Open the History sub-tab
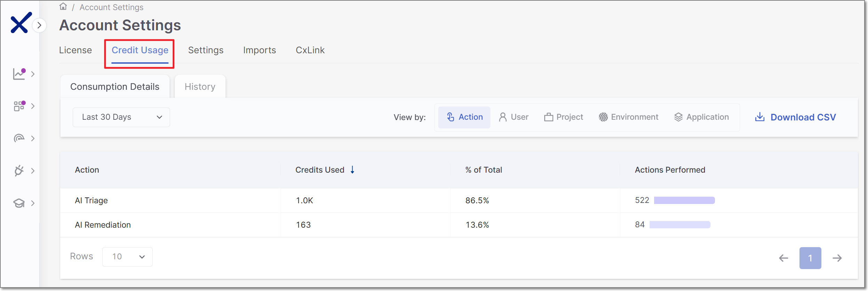This screenshot has height=291, width=868. 200,86
